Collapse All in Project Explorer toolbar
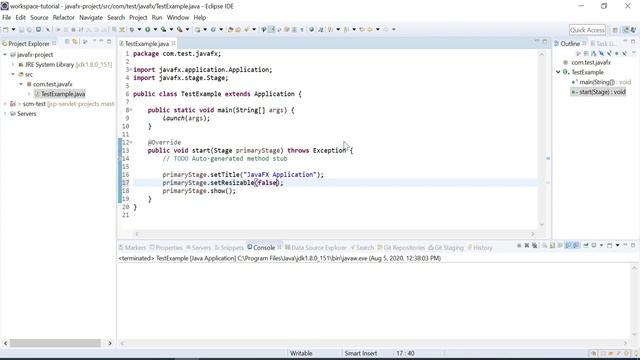 (x=67, y=42)
